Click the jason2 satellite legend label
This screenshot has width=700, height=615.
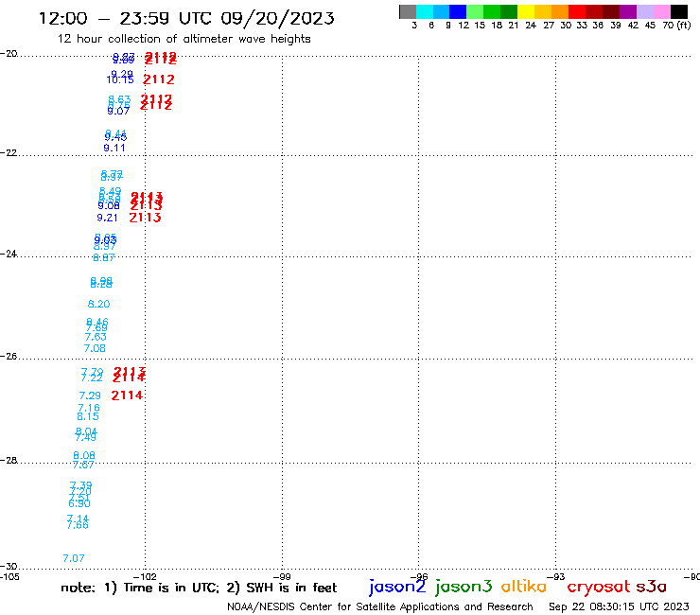[x=397, y=587]
